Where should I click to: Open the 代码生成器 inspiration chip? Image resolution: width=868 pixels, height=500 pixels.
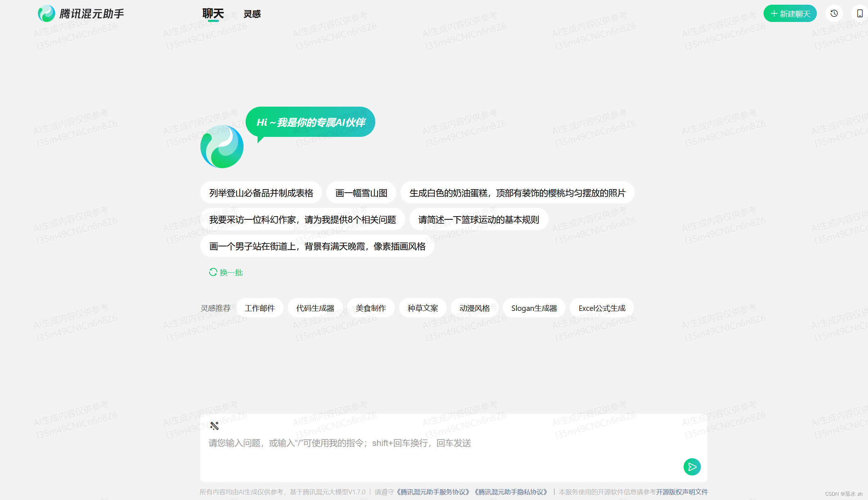(x=315, y=308)
